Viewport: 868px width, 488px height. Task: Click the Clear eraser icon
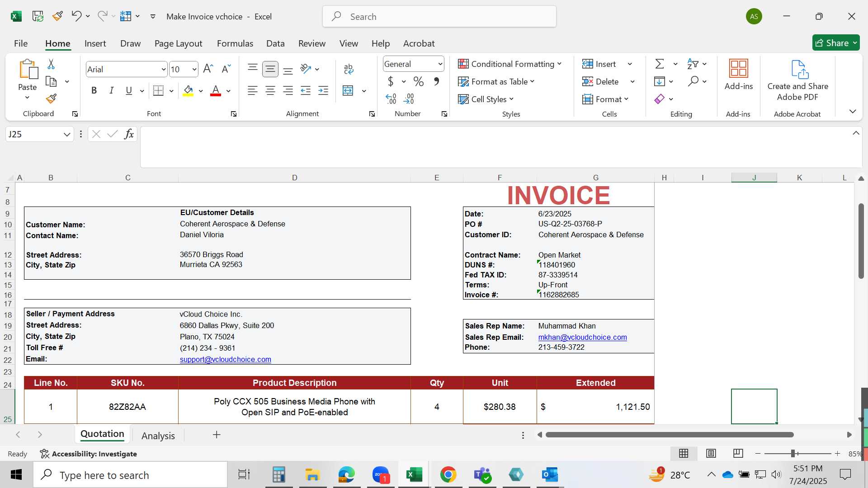(659, 99)
